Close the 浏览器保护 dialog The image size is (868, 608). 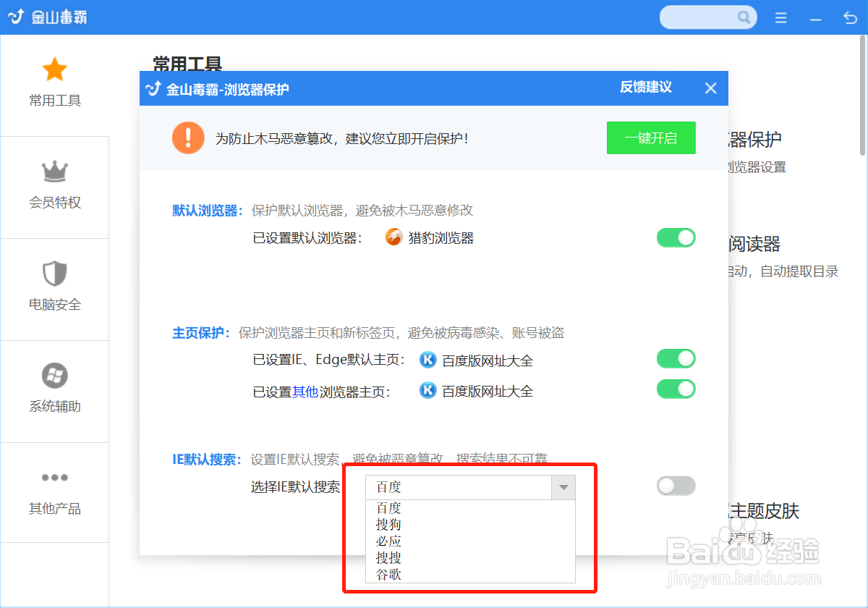click(711, 88)
